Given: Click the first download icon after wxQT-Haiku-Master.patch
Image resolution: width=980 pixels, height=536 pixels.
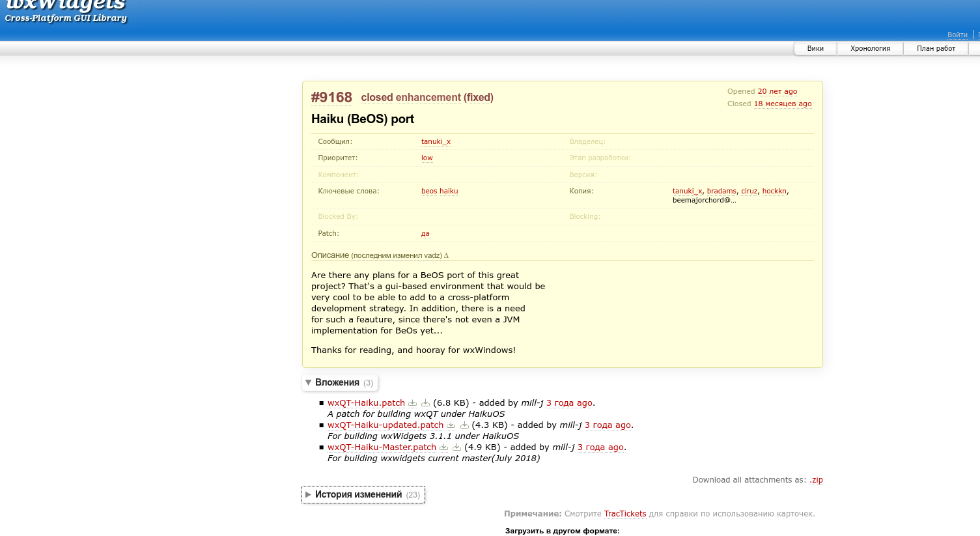Looking at the screenshot, I should [443, 447].
